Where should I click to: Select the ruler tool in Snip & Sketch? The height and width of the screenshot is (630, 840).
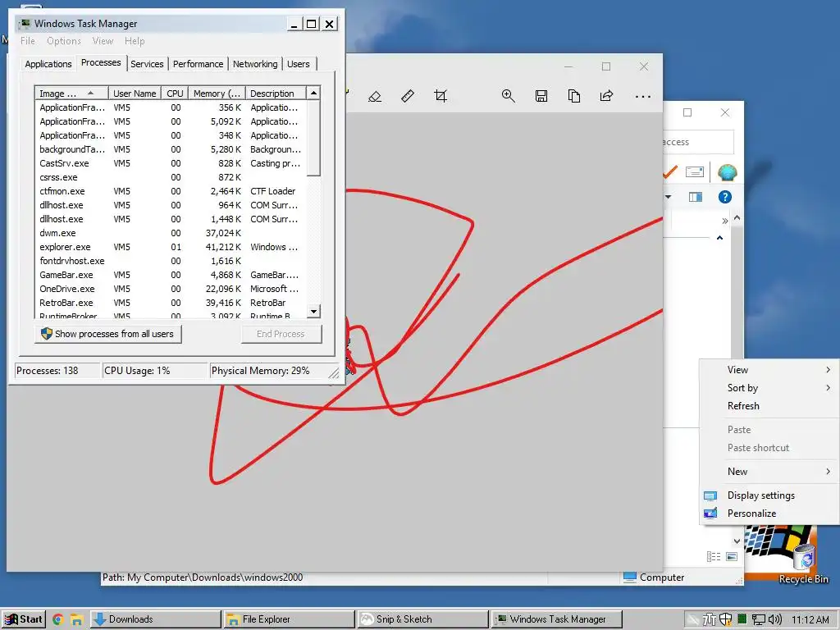click(408, 97)
